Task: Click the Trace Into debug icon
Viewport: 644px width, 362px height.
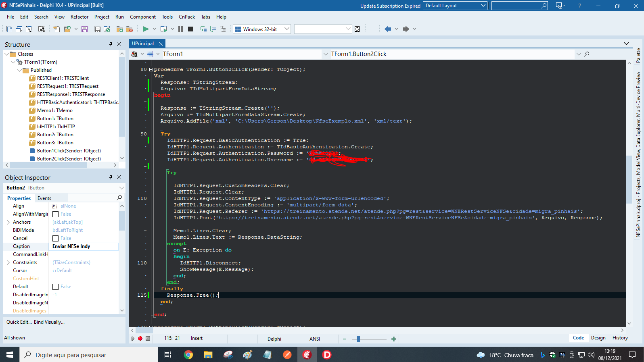Action: pos(203,29)
